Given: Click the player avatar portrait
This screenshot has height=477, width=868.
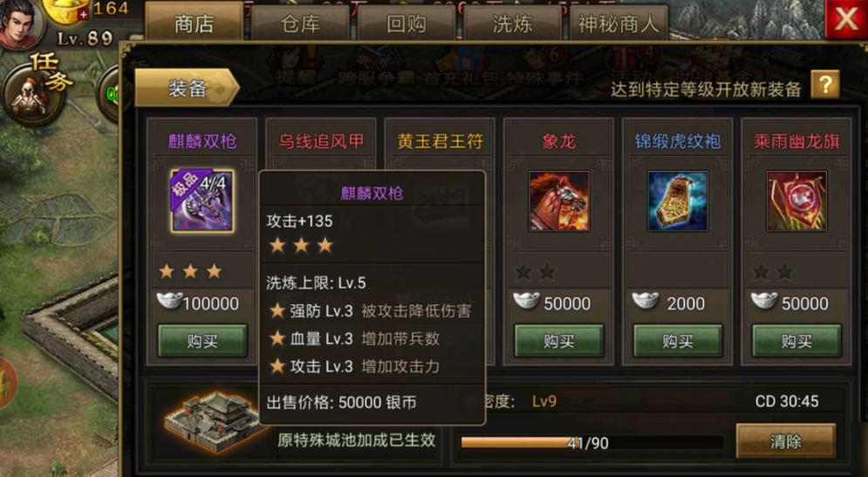Looking at the screenshot, I should pyautogui.click(x=21, y=24).
